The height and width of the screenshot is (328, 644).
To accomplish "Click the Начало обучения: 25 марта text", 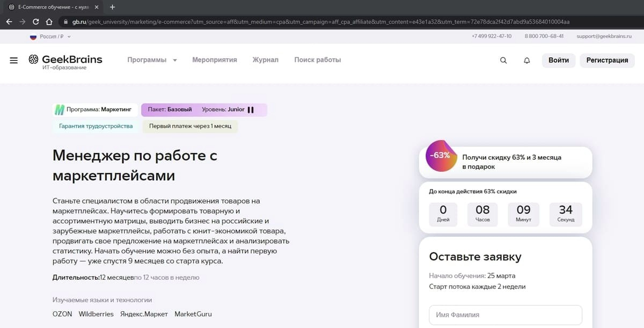I will (x=472, y=276).
